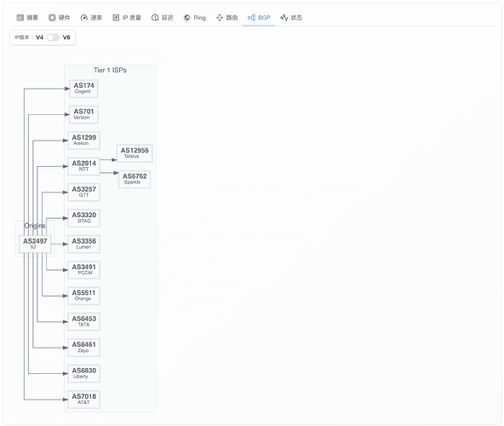
Task: Select the BGP tab
Action: point(259,18)
